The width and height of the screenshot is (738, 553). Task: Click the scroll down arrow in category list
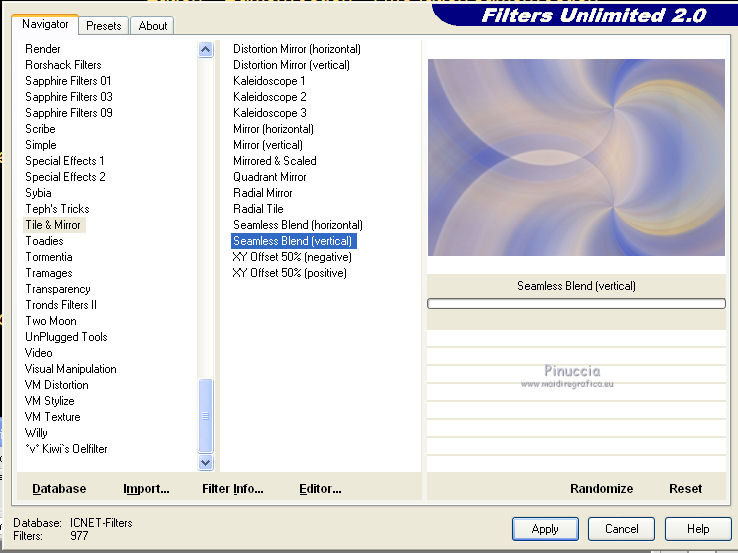click(206, 463)
